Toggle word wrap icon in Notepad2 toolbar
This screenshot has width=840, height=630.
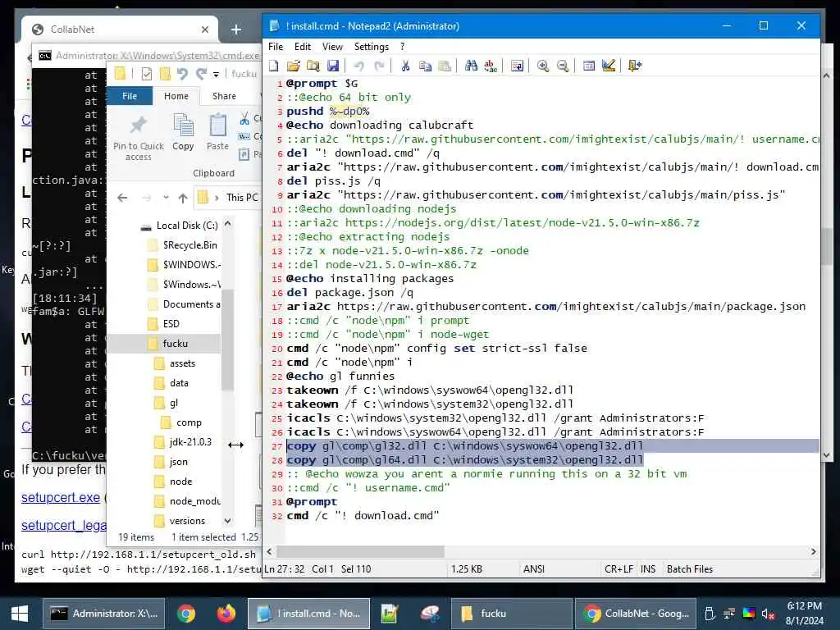point(517,66)
